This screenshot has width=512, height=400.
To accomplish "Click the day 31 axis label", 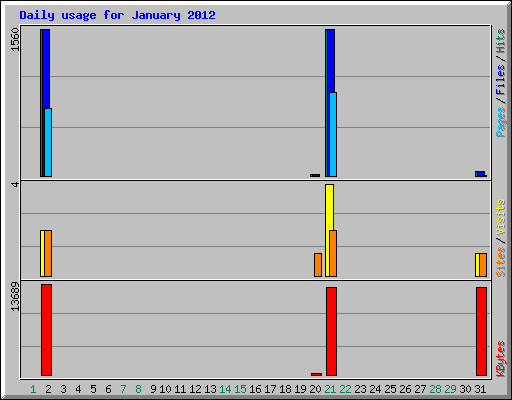I will click(480, 389).
